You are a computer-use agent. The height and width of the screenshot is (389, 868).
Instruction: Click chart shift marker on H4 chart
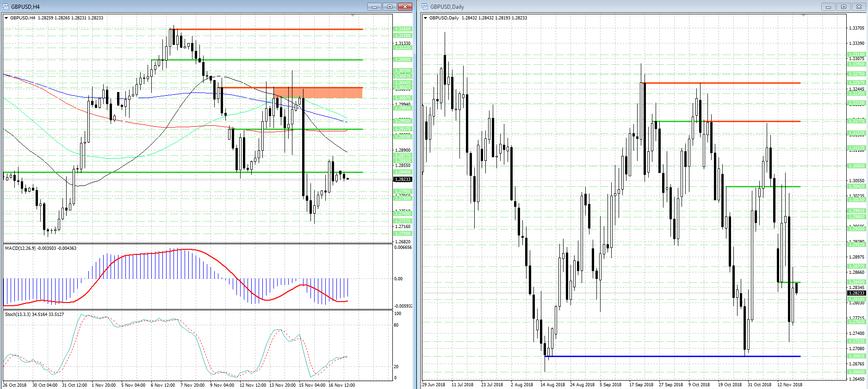(353, 16)
